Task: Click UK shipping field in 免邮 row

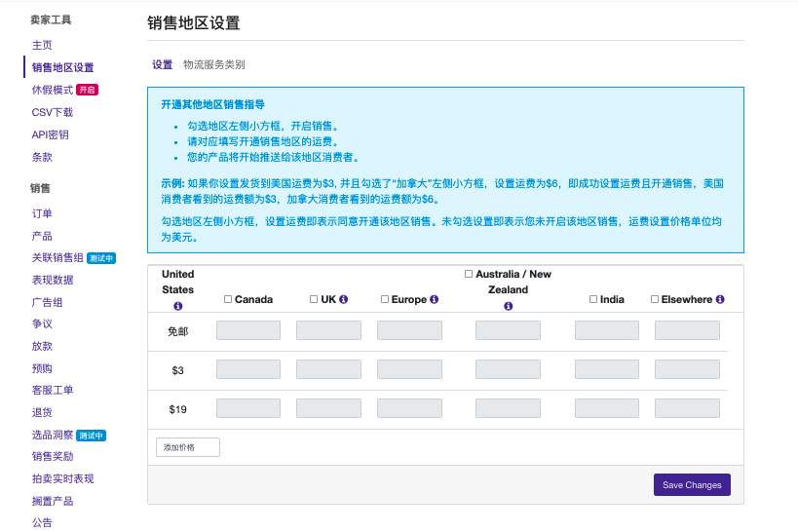Action: (x=328, y=330)
